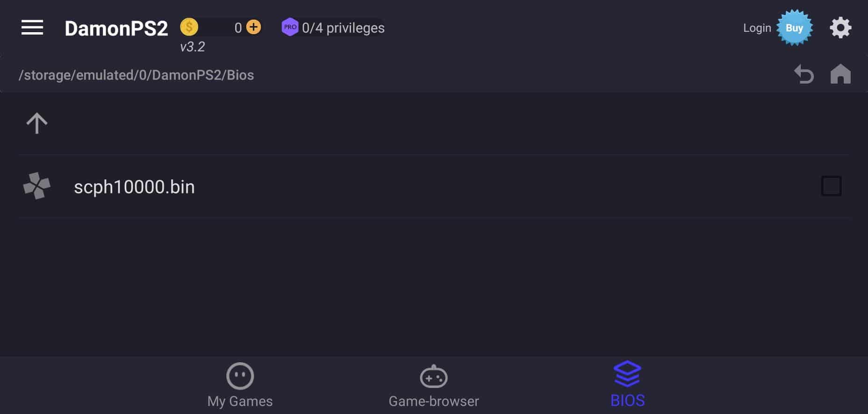Open the hamburger menu

[32, 28]
